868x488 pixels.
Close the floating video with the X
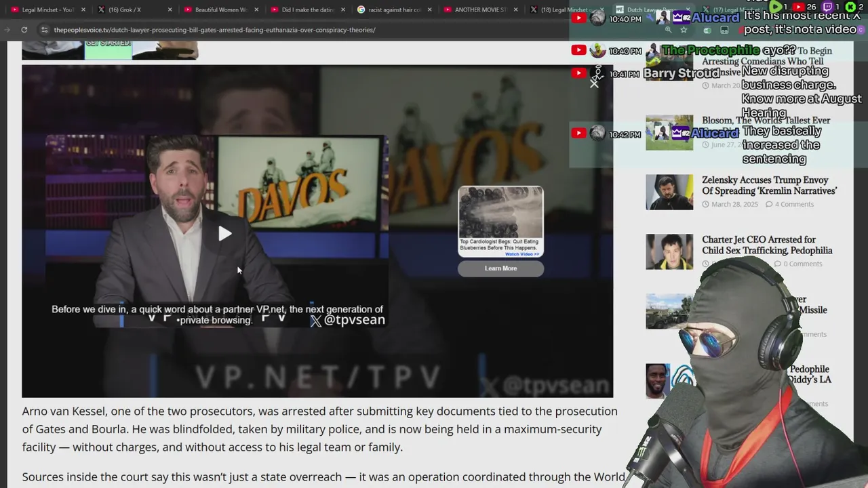tap(594, 83)
